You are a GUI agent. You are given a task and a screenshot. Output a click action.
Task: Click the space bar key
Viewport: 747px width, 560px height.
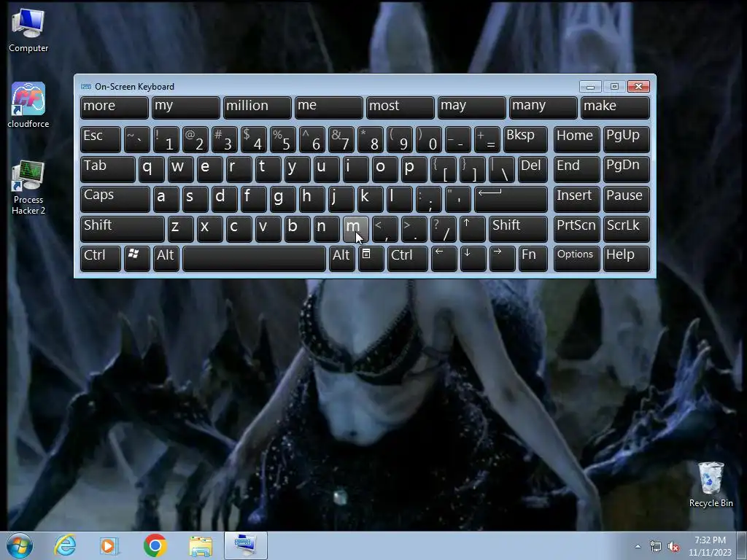[x=254, y=259]
